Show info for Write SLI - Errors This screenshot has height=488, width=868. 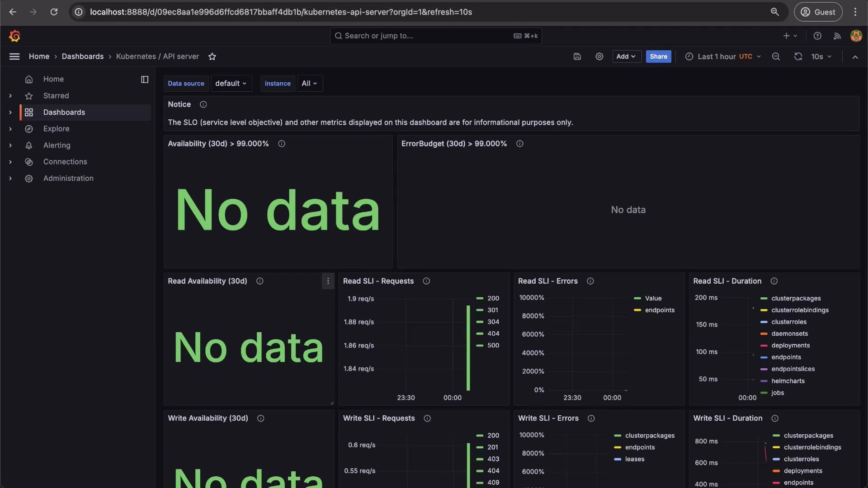tap(591, 418)
